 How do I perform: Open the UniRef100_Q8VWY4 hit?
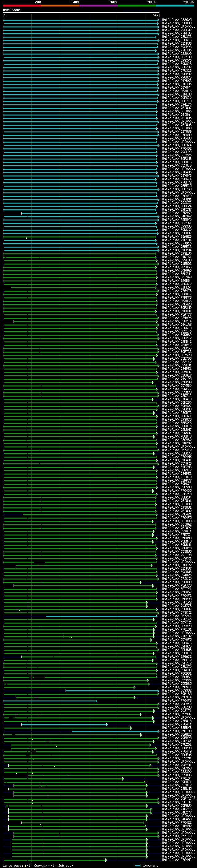pyautogui.click(x=177, y=88)
